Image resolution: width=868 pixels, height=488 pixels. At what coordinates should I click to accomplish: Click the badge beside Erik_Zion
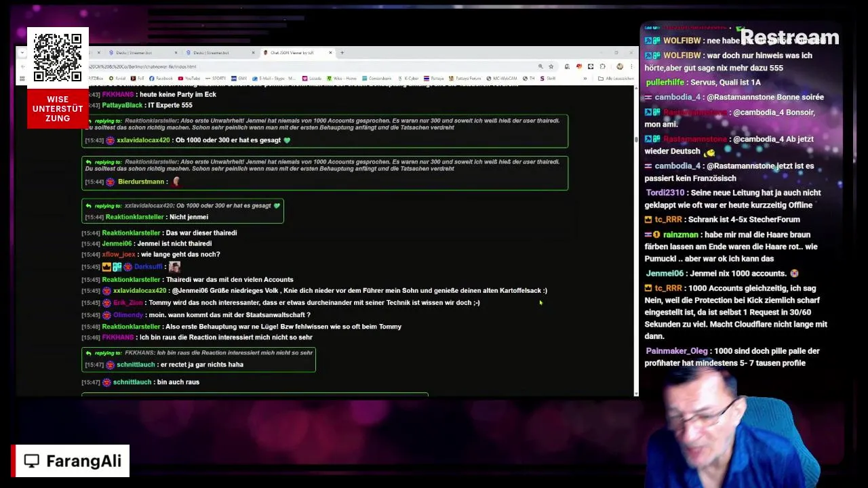(106, 303)
